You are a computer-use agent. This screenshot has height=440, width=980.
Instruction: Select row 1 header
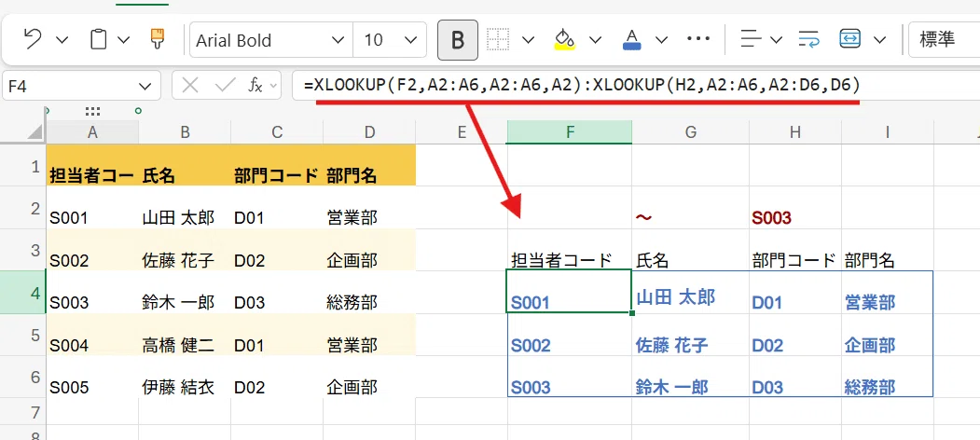pyautogui.click(x=22, y=165)
